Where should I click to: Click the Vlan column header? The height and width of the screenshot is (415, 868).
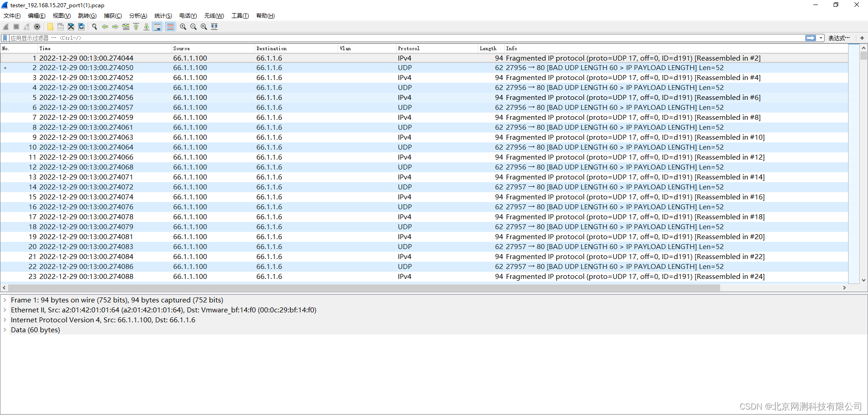[367, 48]
